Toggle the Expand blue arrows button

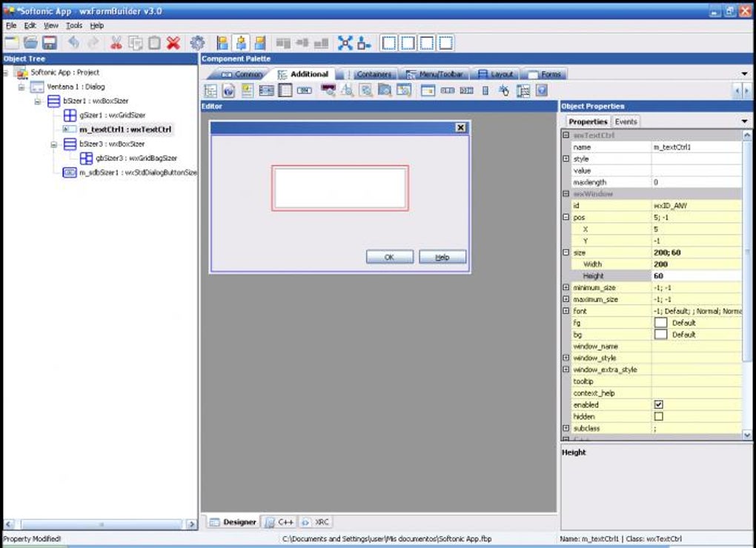point(345,43)
